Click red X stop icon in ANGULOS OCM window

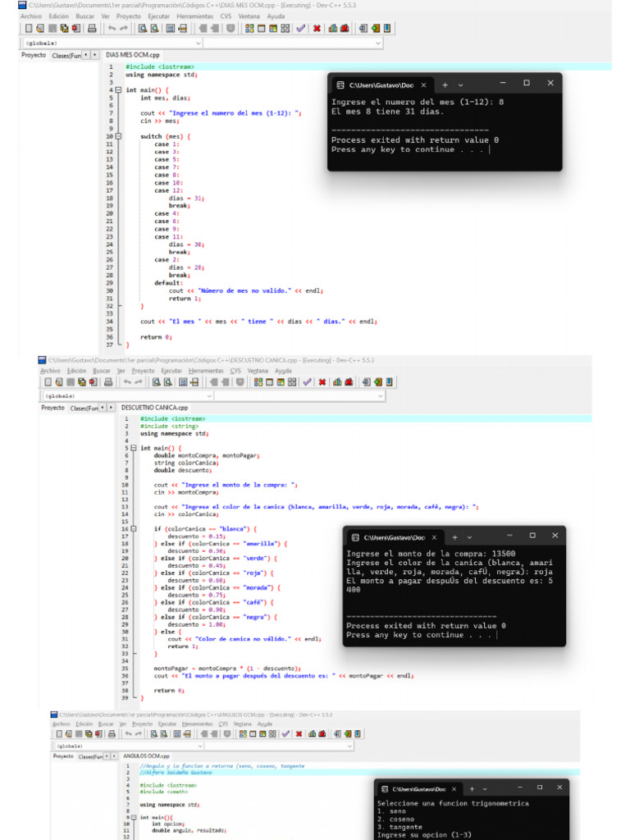[299, 734]
